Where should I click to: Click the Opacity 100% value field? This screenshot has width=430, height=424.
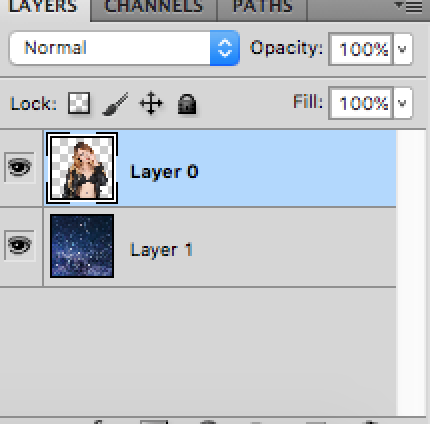pyautogui.click(x=361, y=49)
